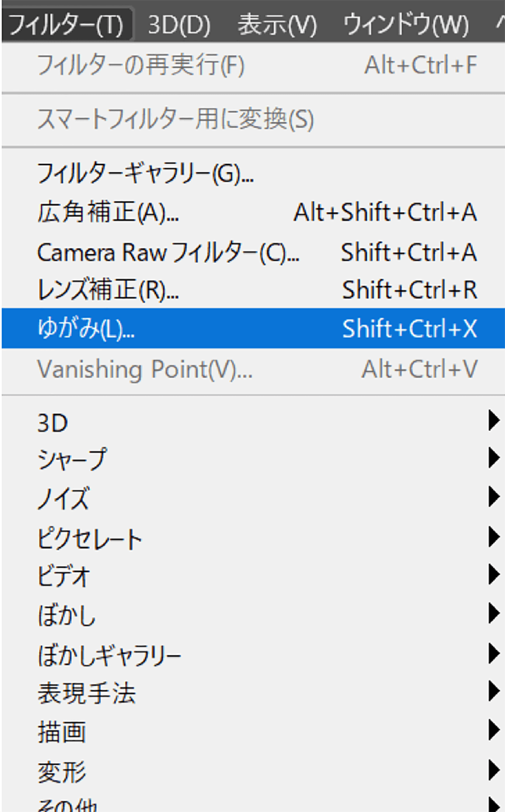Open Camera Raw フィルター(C)...
Viewport: 505px width, 812px height.
167,253
